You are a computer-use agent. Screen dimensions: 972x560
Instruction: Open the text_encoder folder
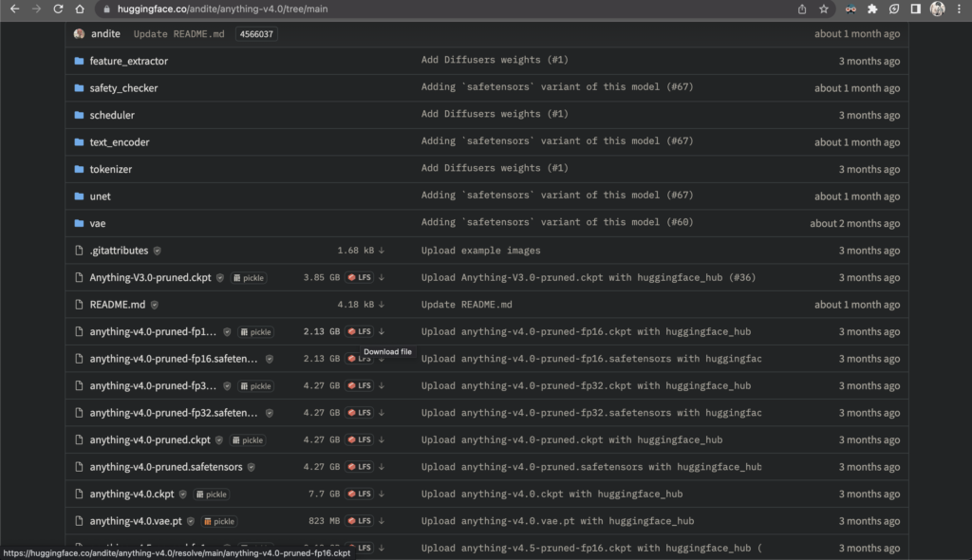(120, 142)
